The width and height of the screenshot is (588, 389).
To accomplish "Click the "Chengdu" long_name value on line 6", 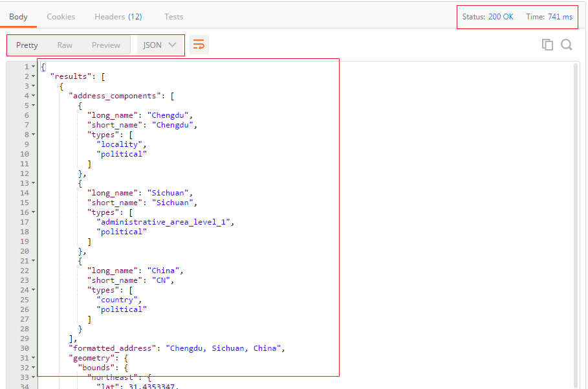I will [x=168, y=115].
